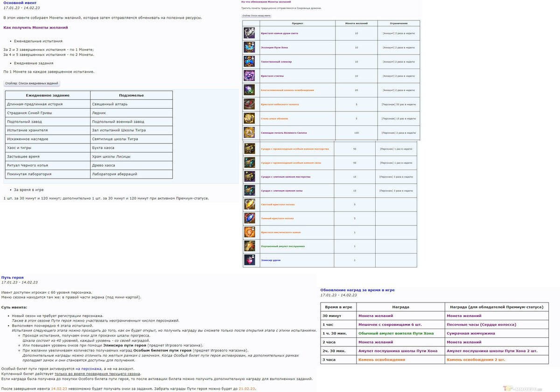Toggle spoiler Список наград ивента

(256, 15)
